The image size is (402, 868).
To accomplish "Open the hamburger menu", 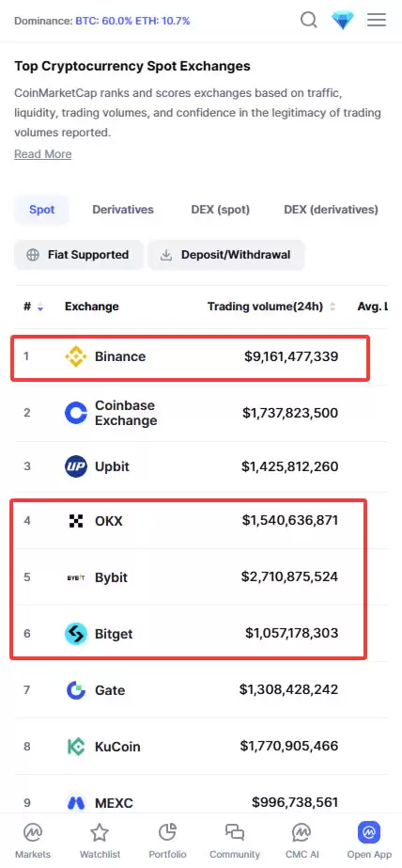I will [x=377, y=21].
